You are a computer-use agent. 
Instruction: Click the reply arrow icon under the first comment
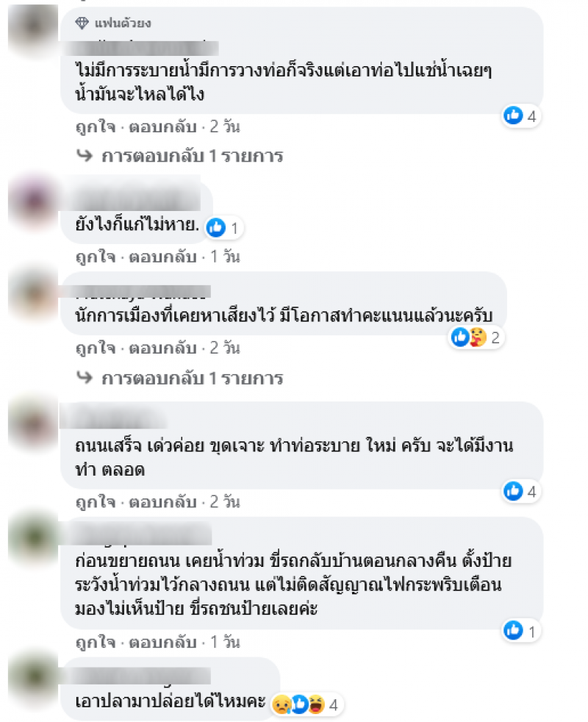(x=85, y=156)
